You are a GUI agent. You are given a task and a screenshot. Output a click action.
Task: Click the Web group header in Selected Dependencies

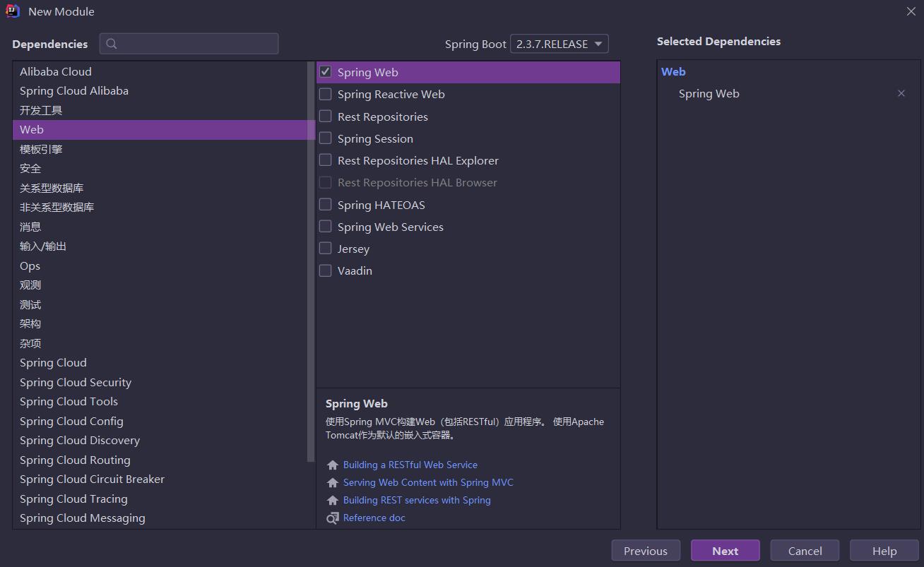[x=673, y=71]
